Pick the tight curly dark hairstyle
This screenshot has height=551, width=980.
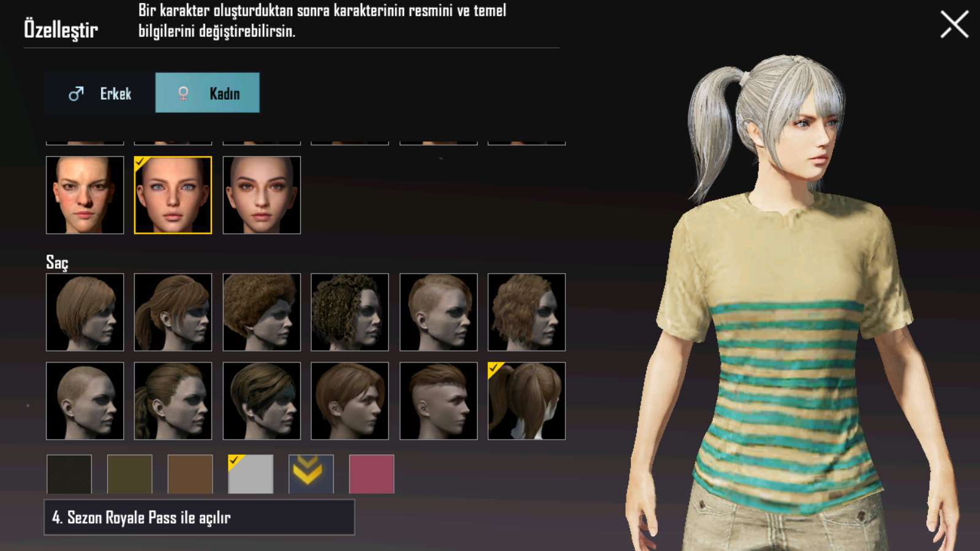pos(350,312)
